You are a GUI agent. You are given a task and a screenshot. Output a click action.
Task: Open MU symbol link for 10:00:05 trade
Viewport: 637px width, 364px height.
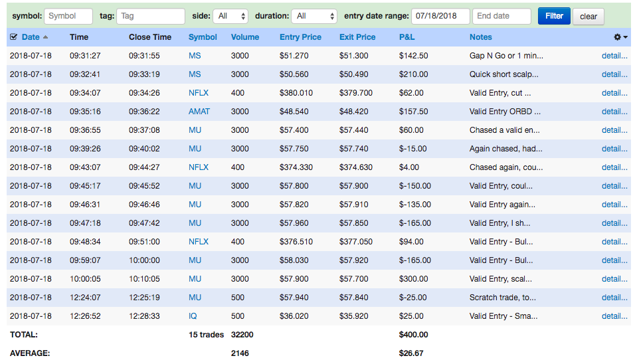click(195, 279)
